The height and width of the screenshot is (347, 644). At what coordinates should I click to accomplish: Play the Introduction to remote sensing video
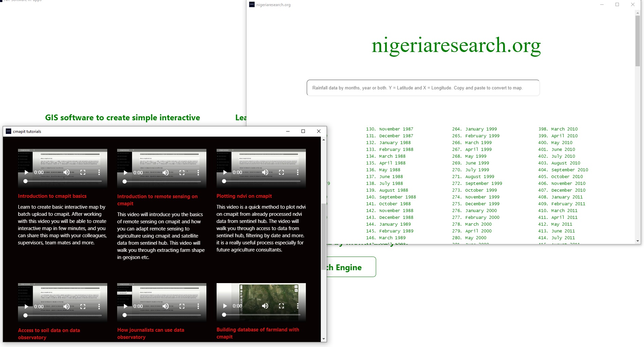[126, 173]
